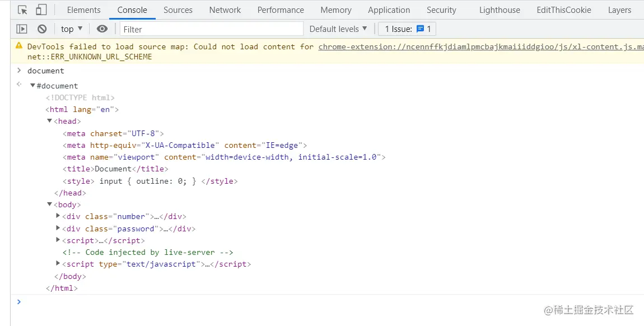This screenshot has width=644, height=326.
Task: Select the Console tab
Action: tap(132, 10)
